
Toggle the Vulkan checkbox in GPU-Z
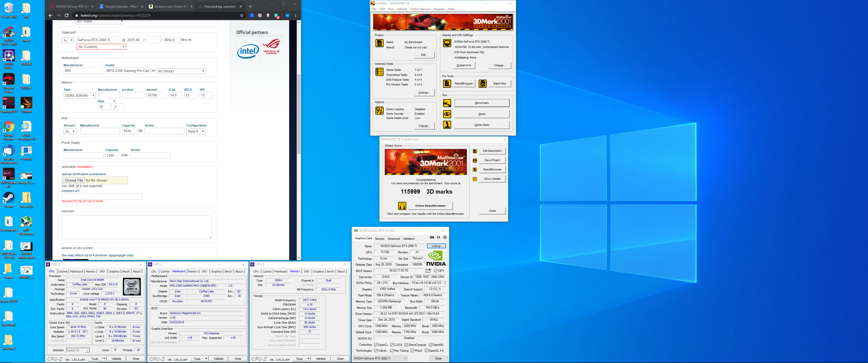coord(376,351)
